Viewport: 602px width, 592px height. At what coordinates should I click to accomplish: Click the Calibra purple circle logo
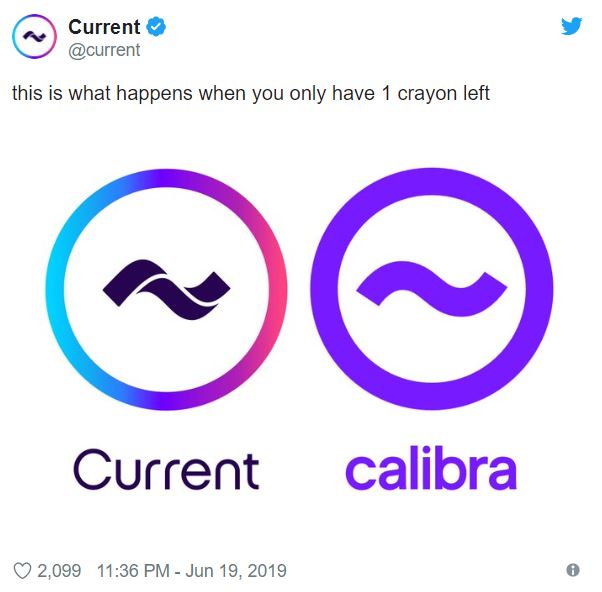click(x=432, y=289)
